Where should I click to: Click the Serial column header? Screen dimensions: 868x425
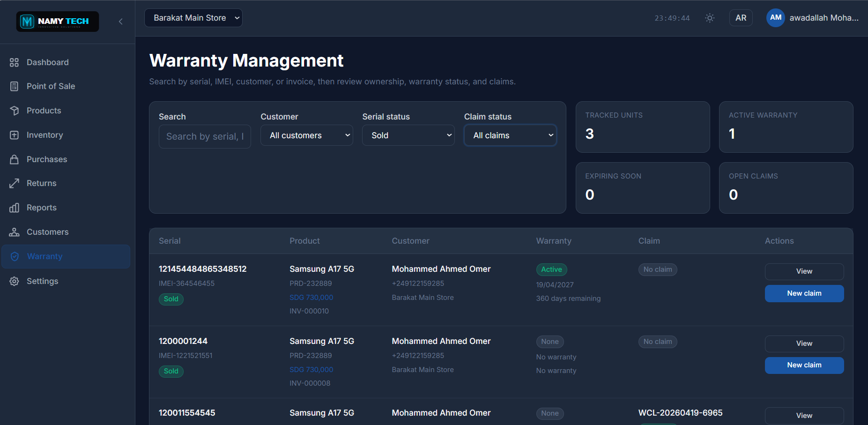170,241
